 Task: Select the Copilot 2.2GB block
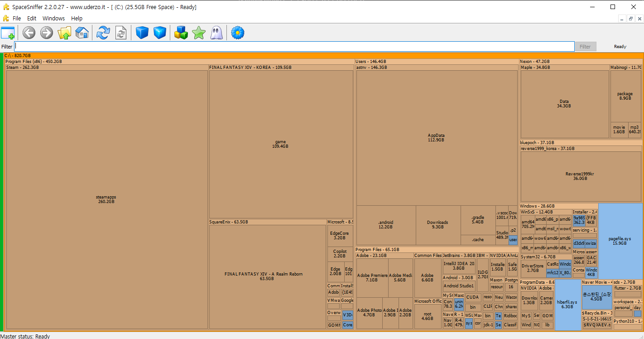[340, 254]
